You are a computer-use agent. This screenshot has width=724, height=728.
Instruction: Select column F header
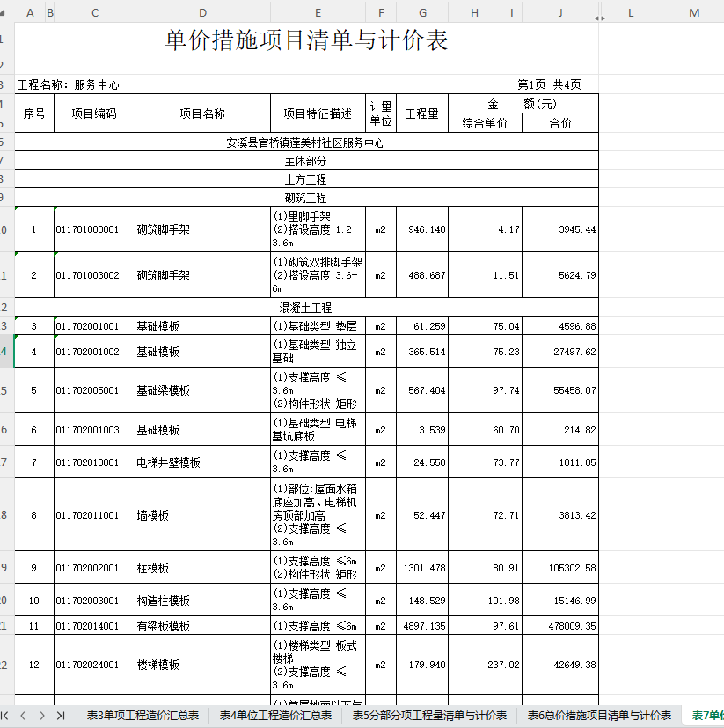coord(381,13)
